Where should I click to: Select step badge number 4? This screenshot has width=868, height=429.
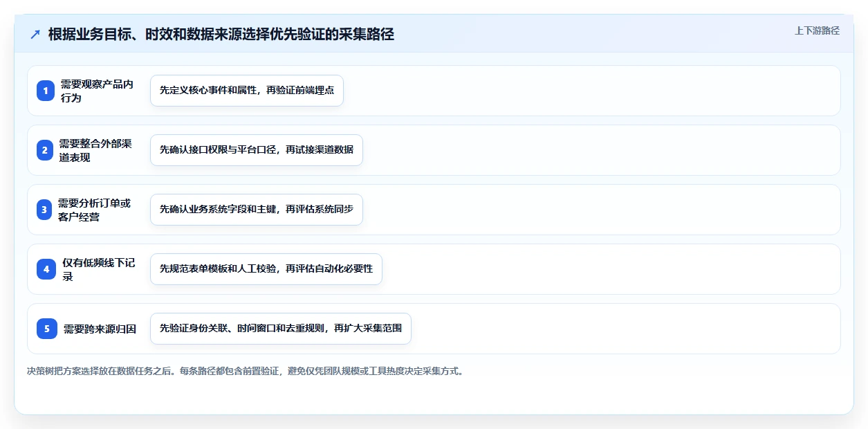click(x=46, y=269)
